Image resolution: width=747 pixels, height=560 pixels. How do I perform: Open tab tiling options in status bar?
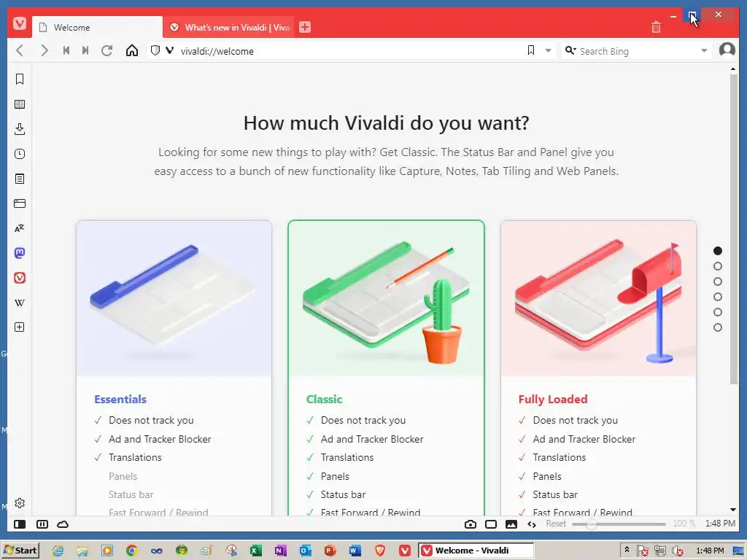click(42, 524)
